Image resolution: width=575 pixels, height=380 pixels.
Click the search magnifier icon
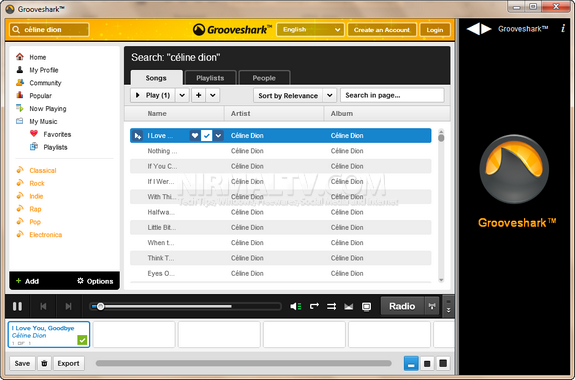click(x=16, y=30)
